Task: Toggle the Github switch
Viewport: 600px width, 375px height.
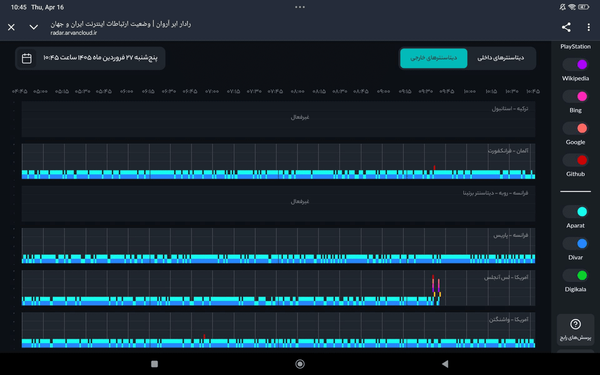Action: pyautogui.click(x=575, y=160)
